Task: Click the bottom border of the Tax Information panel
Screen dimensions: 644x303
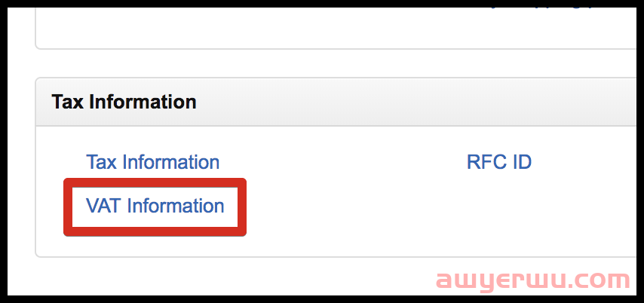Action: pos(302,257)
